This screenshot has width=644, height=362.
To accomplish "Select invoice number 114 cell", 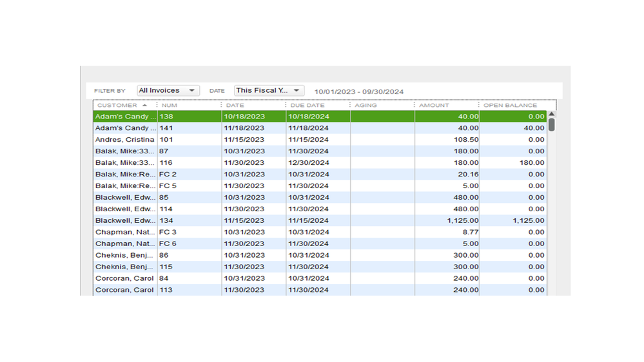I will coord(190,209).
